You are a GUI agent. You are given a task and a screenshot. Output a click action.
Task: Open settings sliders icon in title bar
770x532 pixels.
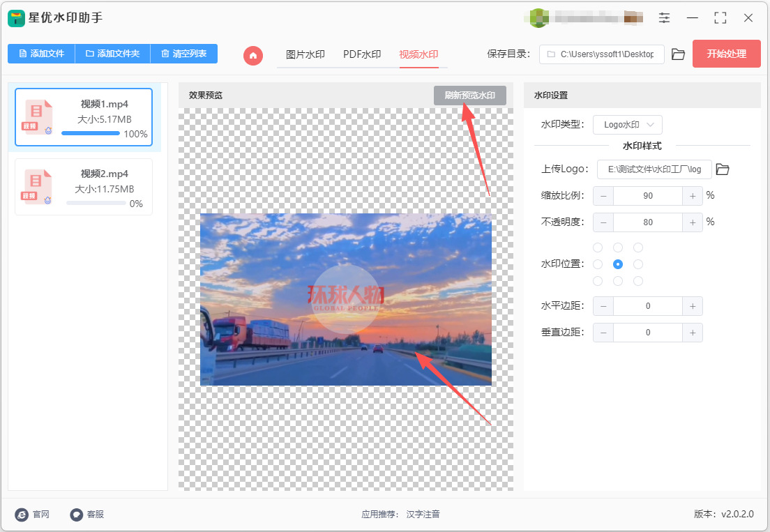pyautogui.click(x=664, y=18)
